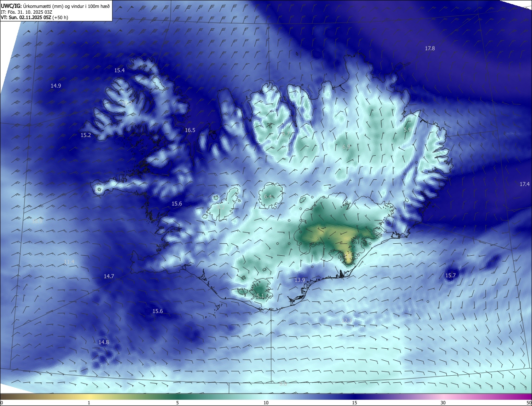Click the 13.9 value label

click(300, 281)
